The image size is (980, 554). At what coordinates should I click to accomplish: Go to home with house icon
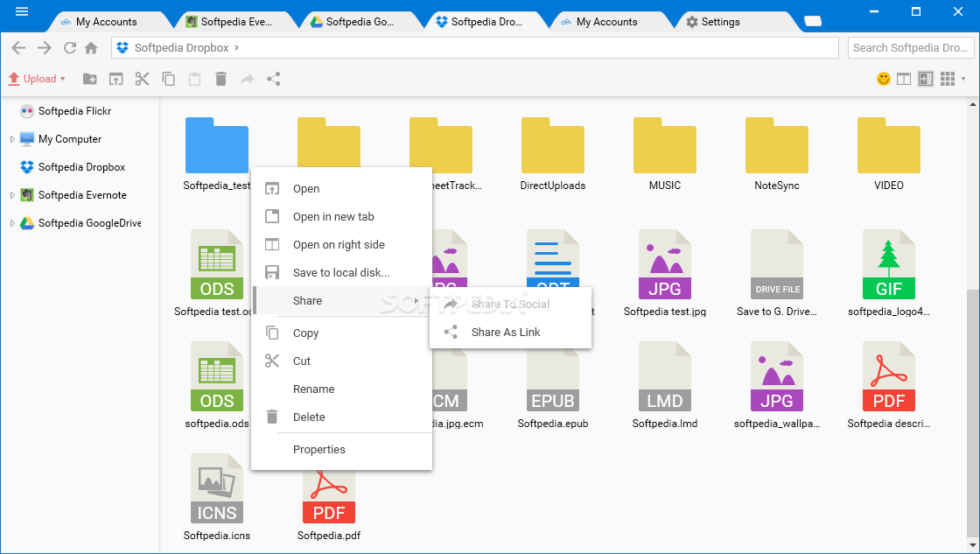coord(91,47)
